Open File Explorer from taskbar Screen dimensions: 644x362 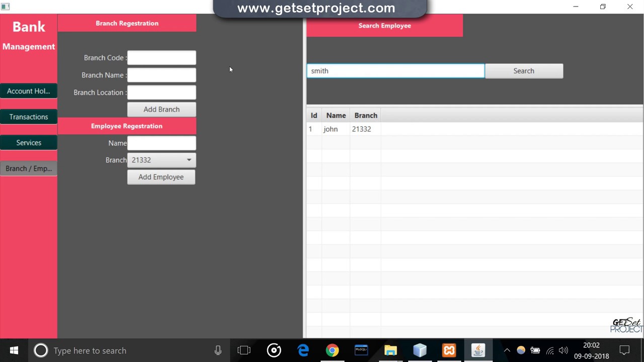(x=390, y=350)
